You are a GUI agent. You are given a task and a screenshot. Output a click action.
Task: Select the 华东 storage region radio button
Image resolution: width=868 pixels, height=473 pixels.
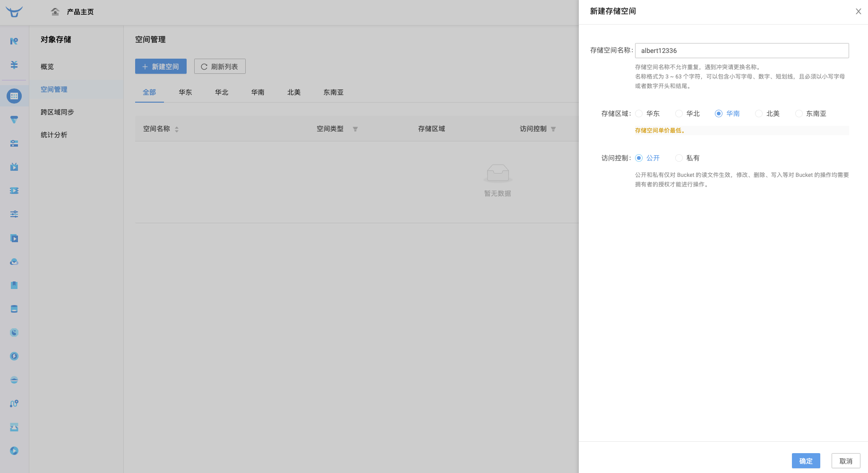tap(640, 114)
